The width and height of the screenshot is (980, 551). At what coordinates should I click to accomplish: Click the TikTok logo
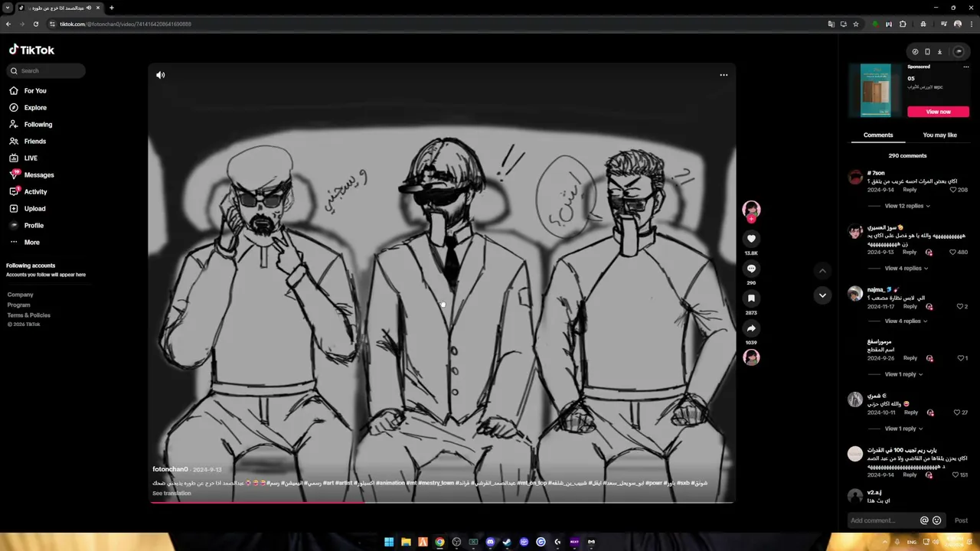tap(31, 50)
